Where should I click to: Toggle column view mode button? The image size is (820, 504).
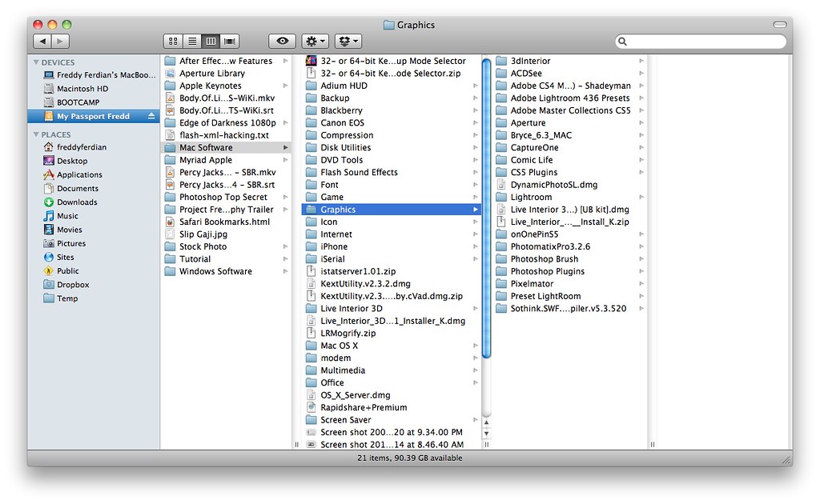click(x=211, y=42)
